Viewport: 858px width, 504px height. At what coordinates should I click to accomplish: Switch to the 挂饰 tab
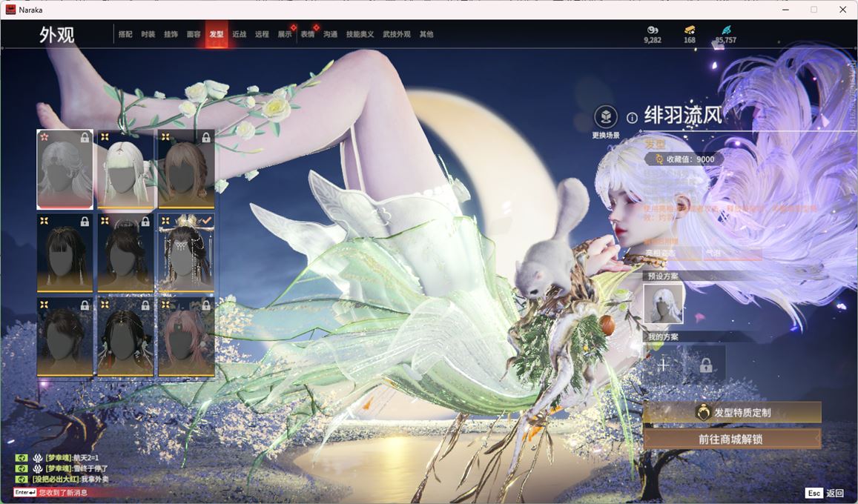click(171, 34)
